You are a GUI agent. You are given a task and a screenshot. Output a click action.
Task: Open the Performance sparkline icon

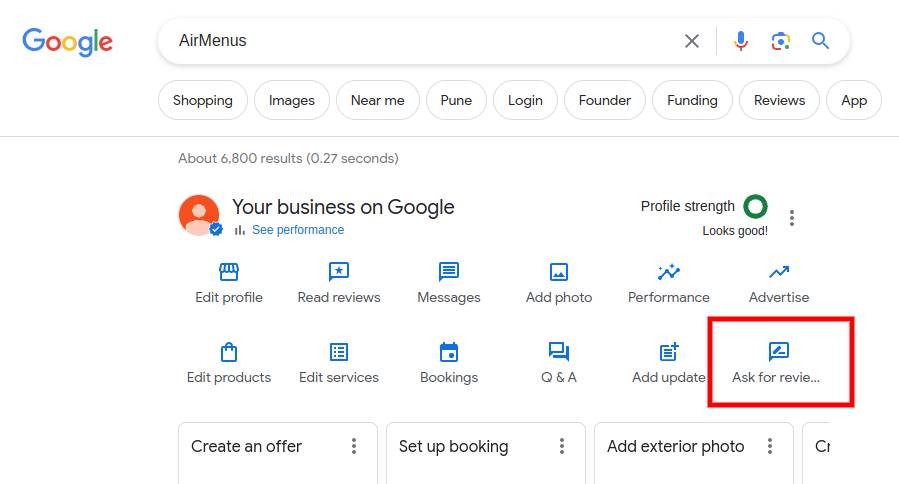(669, 271)
